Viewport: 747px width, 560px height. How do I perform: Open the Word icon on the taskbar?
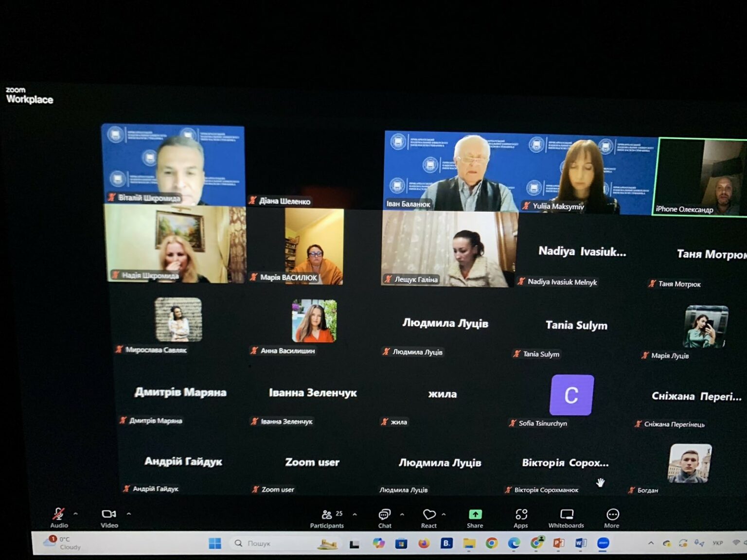coord(581,543)
